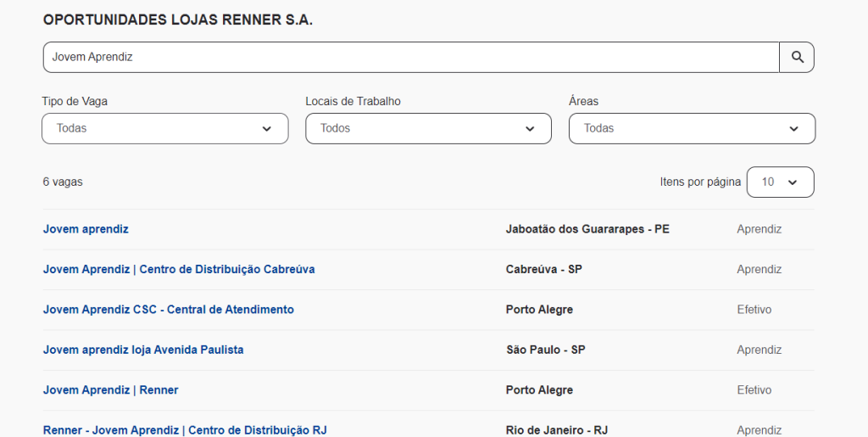Click the Tipo de Vaga label

pyautogui.click(x=75, y=101)
